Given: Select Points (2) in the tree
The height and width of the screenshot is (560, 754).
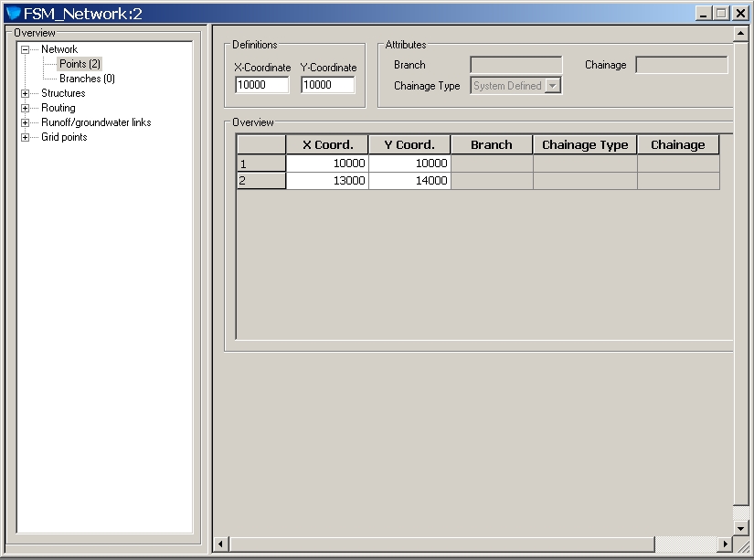Looking at the screenshot, I should click(80, 64).
